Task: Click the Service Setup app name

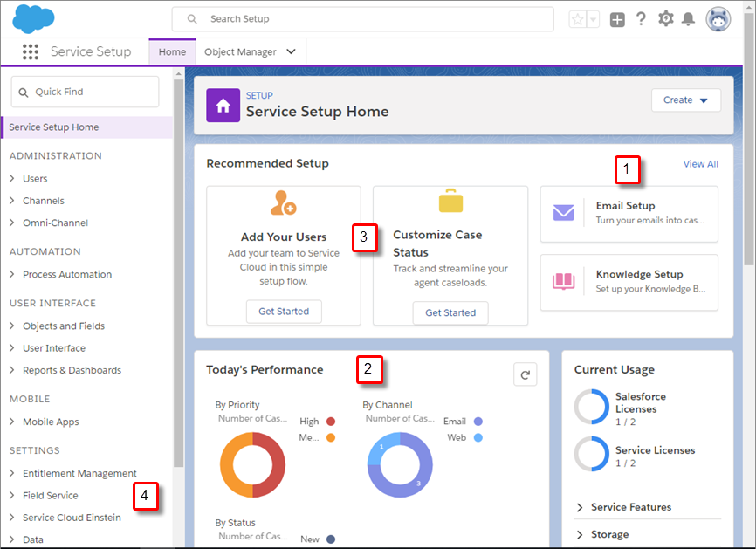Action: (x=91, y=51)
